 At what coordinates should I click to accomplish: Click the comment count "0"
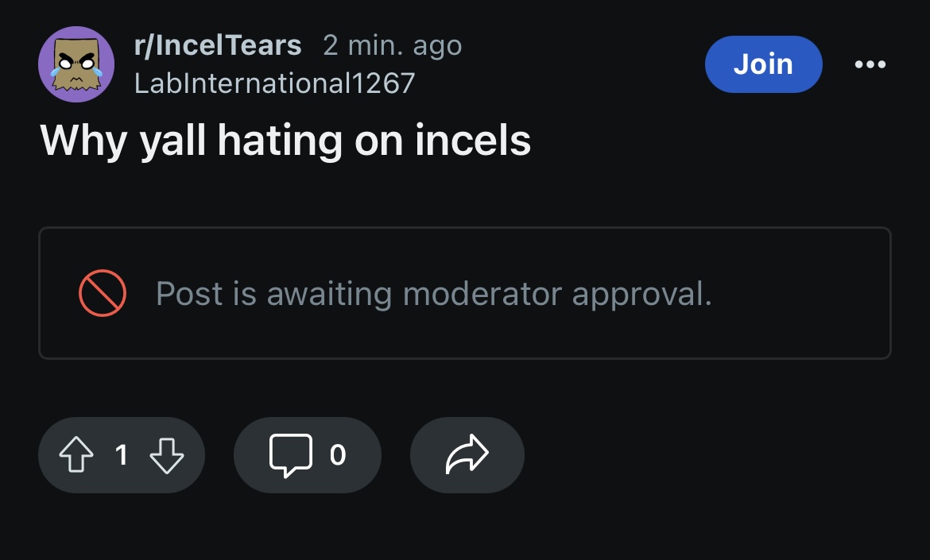338,455
